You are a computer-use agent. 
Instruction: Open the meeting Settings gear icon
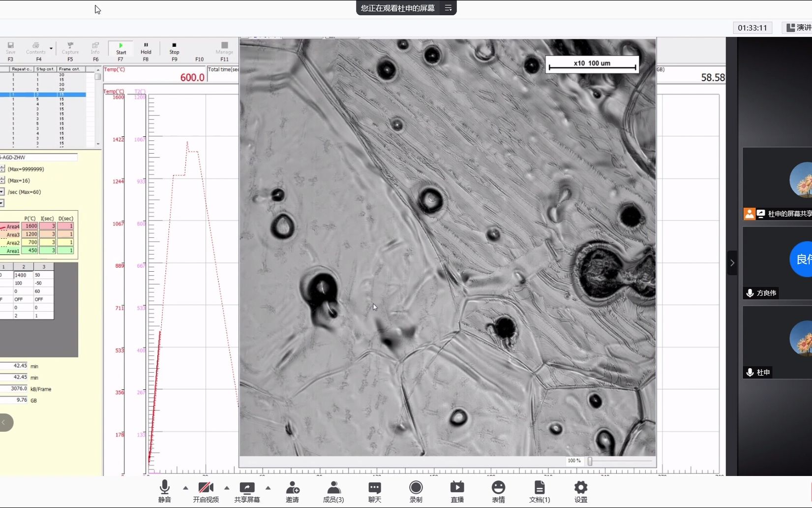point(581,491)
